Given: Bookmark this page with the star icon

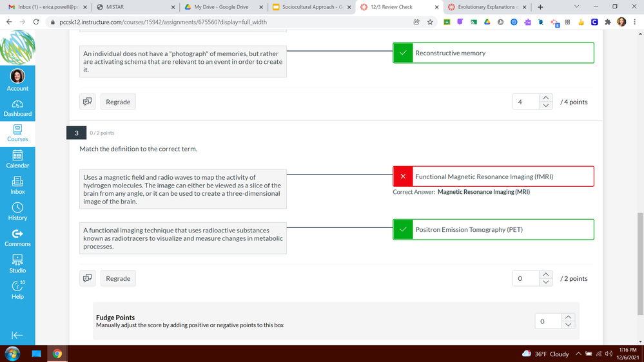Looking at the screenshot, I should [x=430, y=22].
